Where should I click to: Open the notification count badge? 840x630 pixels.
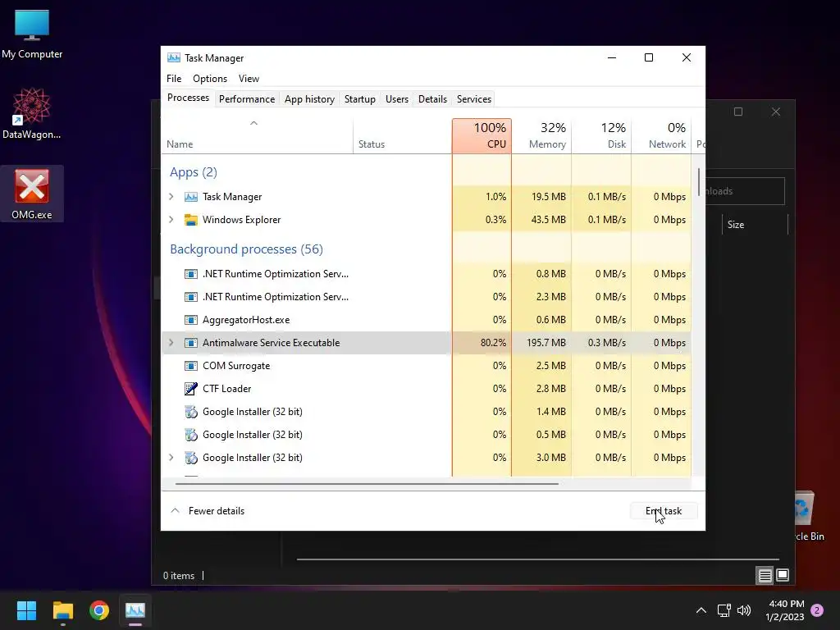point(817,610)
